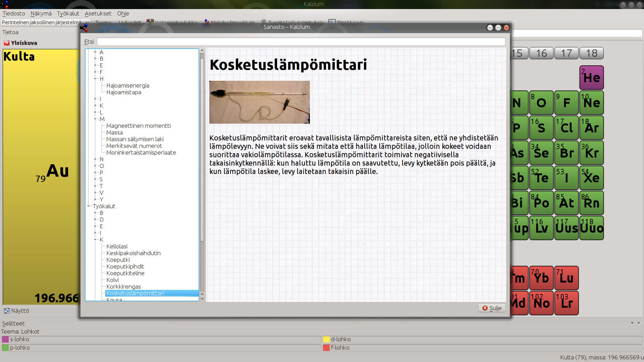Select Polonium (Po) element tile
Image resolution: width=644 pixels, height=362 pixels.
541,203
